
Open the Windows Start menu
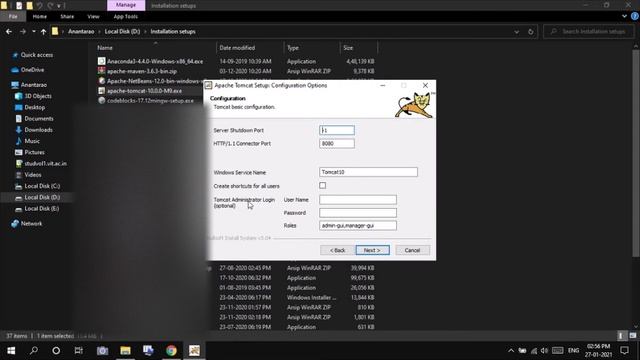click(11, 351)
